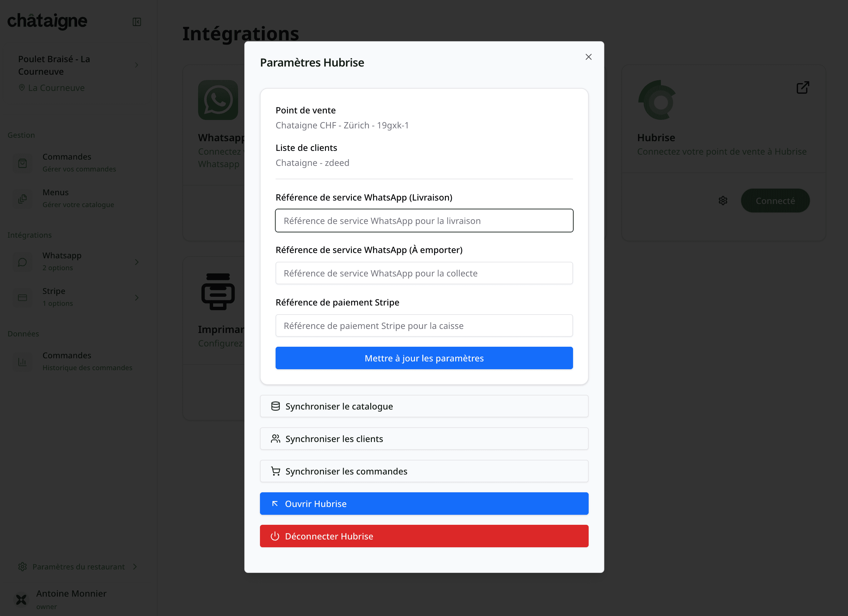The image size is (848, 616).
Task: Click Synchroniser le catalogue
Action: click(x=424, y=406)
